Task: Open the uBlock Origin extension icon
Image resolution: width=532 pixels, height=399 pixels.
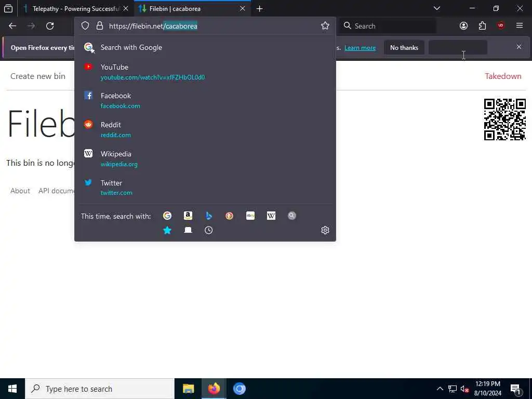Action: [501, 26]
